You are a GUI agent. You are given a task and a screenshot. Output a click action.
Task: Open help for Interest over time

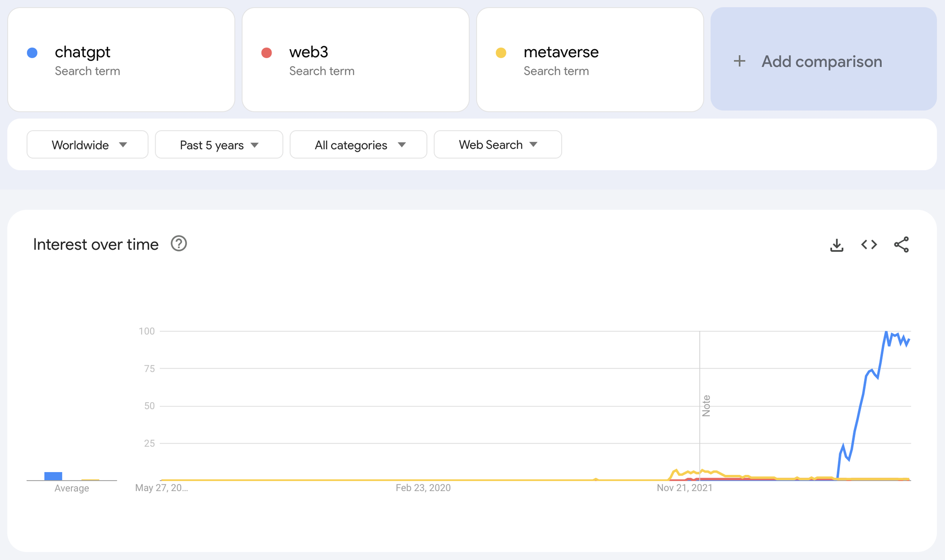(179, 244)
